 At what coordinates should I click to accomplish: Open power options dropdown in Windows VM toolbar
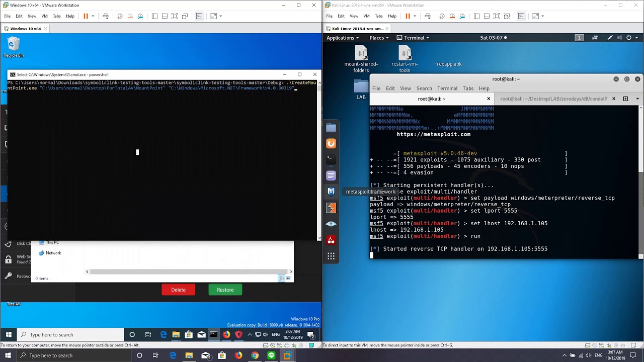pos(93,16)
